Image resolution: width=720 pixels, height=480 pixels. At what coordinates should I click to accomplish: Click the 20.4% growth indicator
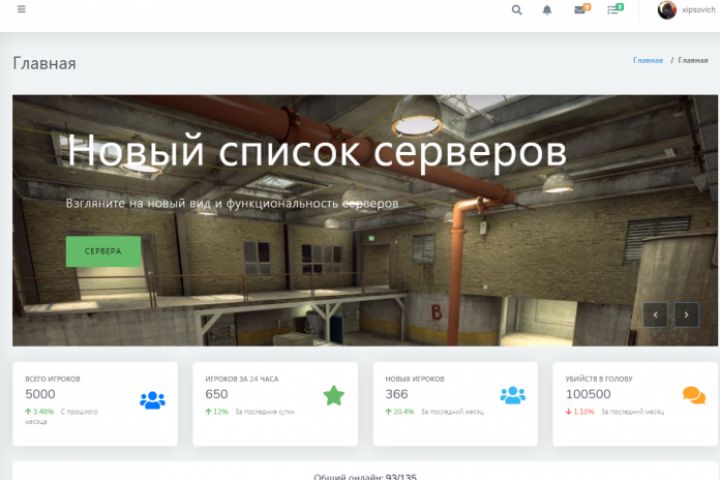(x=400, y=412)
